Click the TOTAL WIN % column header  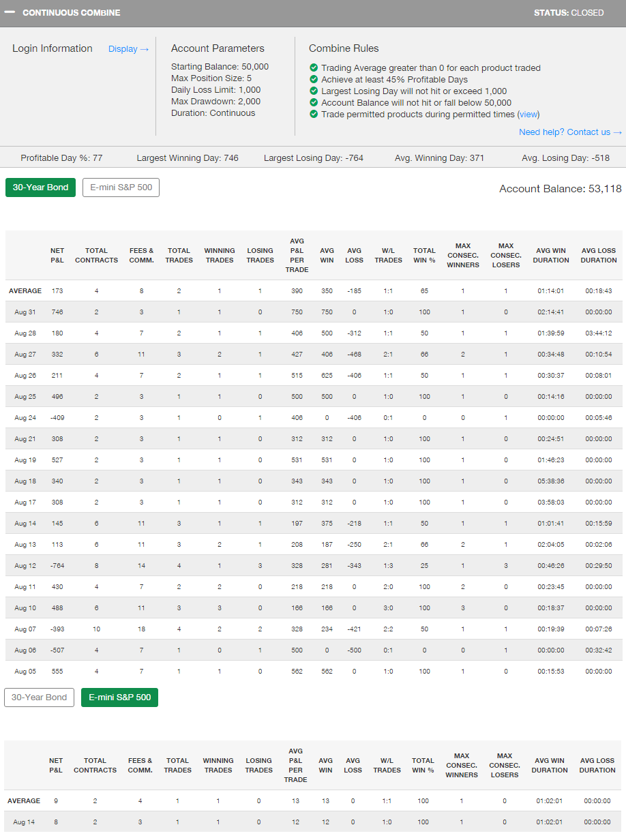[x=424, y=255]
